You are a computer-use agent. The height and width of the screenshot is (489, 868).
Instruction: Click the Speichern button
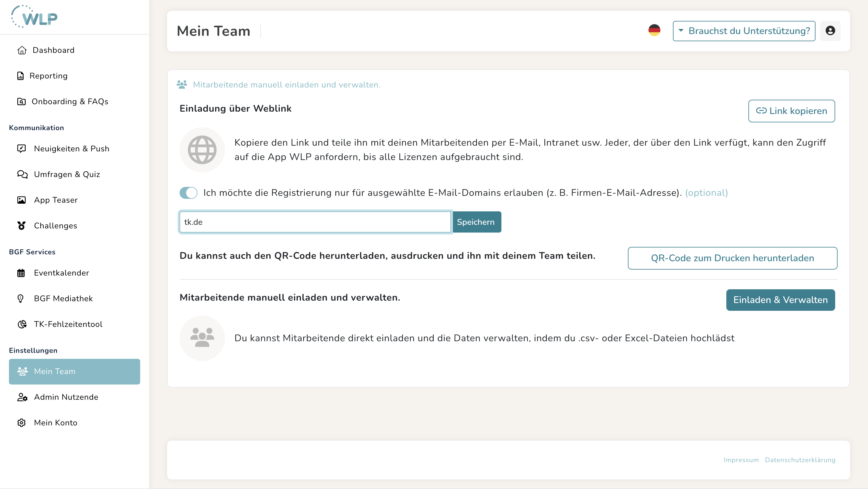(x=476, y=222)
